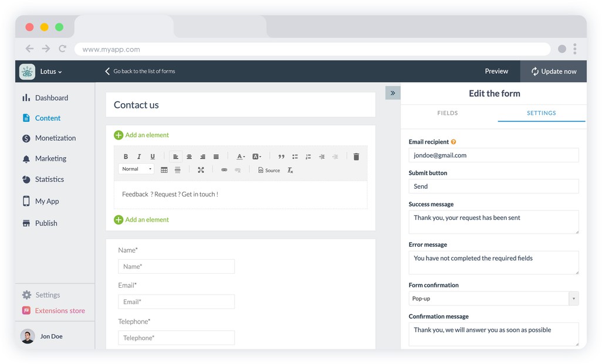The width and height of the screenshot is (602, 364).
Task: Clear formatting with the remove-format icon
Action: pos(290,170)
